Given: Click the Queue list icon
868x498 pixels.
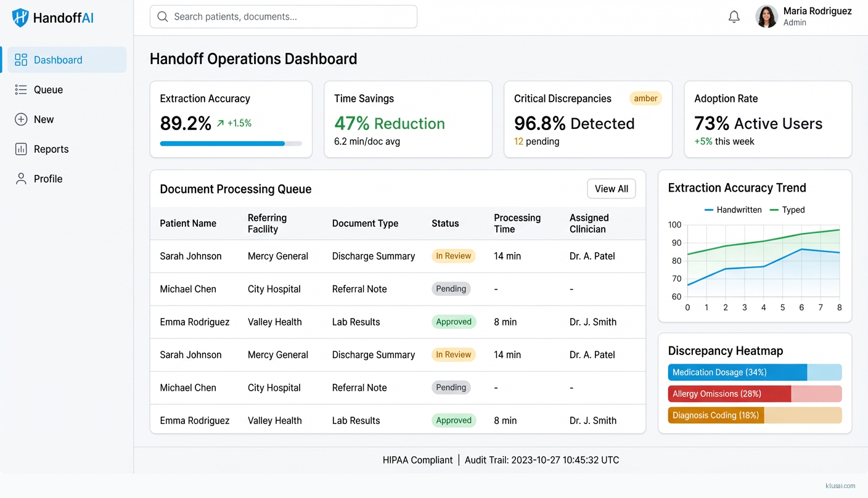Looking at the screenshot, I should point(21,90).
